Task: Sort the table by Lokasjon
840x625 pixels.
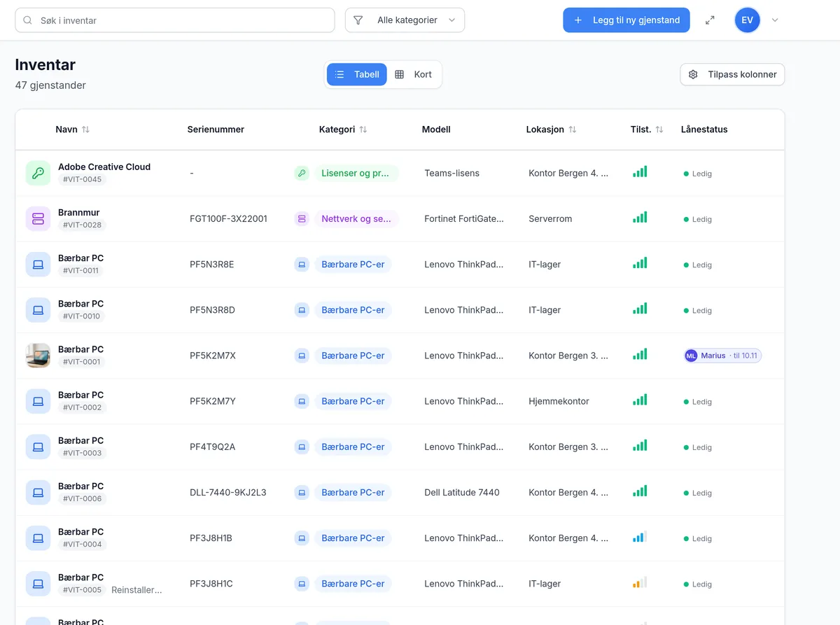Action: (x=552, y=129)
